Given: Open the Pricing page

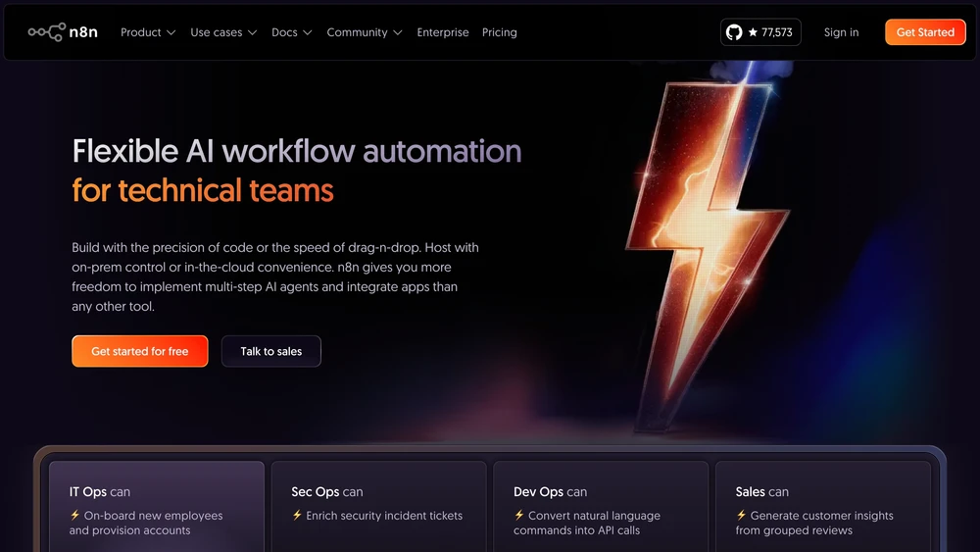Looking at the screenshot, I should [x=500, y=32].
